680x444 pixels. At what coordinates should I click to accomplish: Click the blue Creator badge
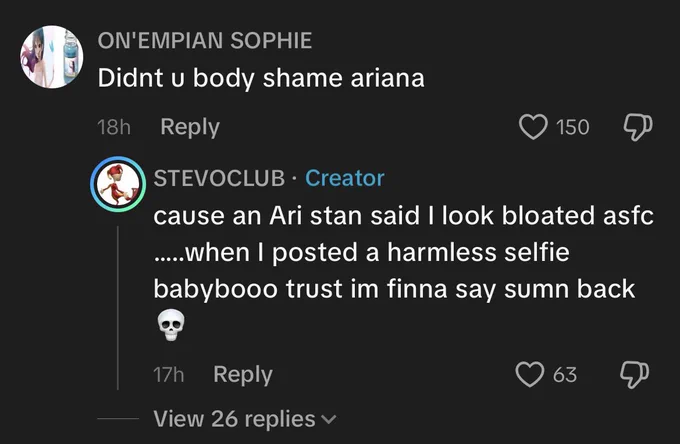[345, 178]
